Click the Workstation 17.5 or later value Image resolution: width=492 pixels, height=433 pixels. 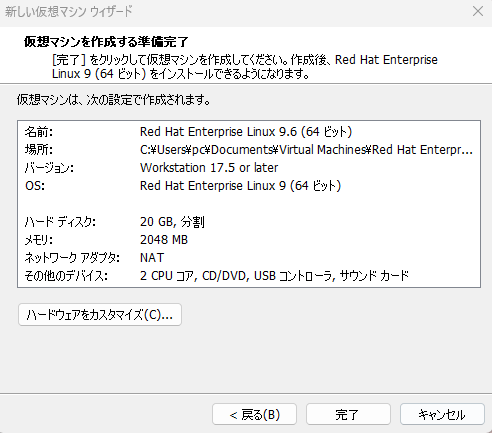(x=209, y=168)
